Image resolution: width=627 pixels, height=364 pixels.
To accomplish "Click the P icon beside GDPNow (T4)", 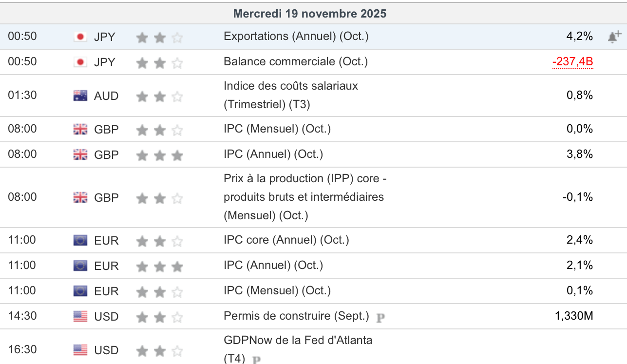I will (x=257, y=360).
